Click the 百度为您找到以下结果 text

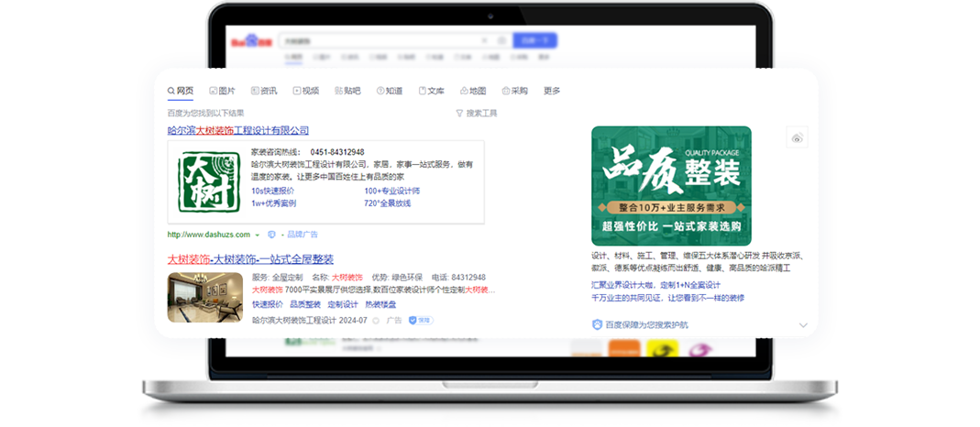click(x=205, y=113)
